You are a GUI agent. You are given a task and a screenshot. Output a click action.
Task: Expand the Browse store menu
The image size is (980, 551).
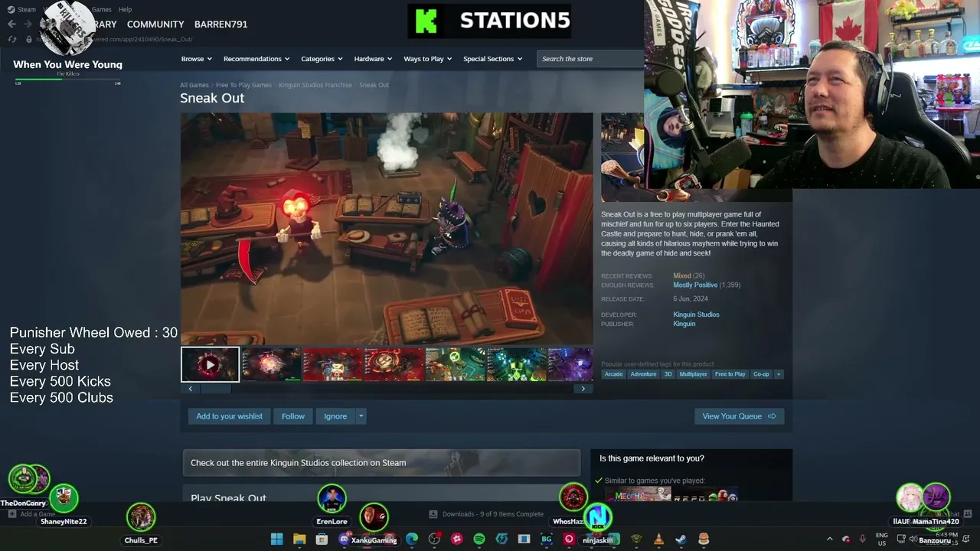tap(197, 59)
